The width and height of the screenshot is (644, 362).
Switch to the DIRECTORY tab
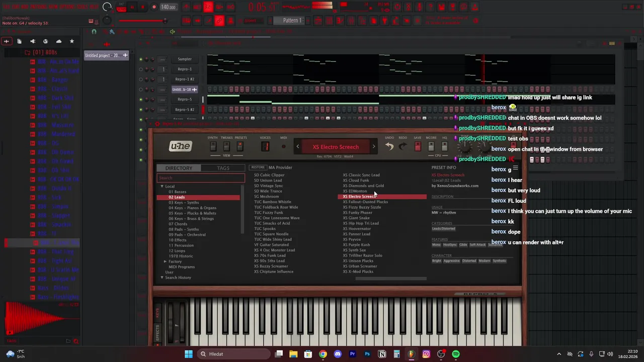click(x=179, y=168)
